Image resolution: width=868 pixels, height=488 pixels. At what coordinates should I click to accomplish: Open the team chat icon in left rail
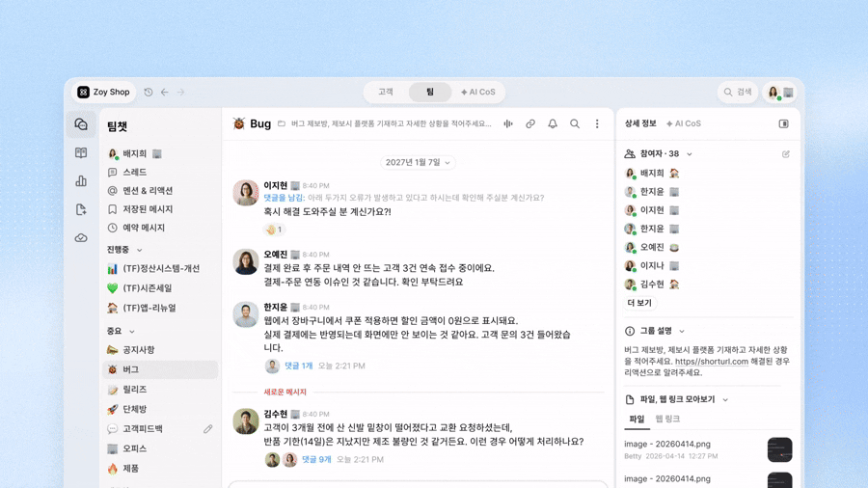coord(81,124)
